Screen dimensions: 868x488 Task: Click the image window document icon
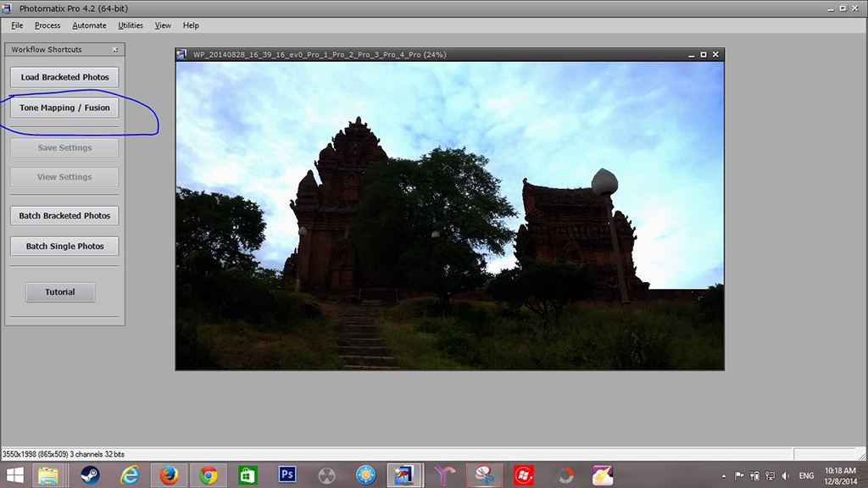click(x=181, y=55)
